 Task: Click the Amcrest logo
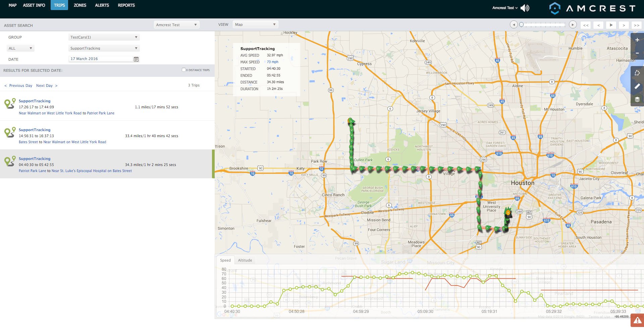[x=592, y=8]
